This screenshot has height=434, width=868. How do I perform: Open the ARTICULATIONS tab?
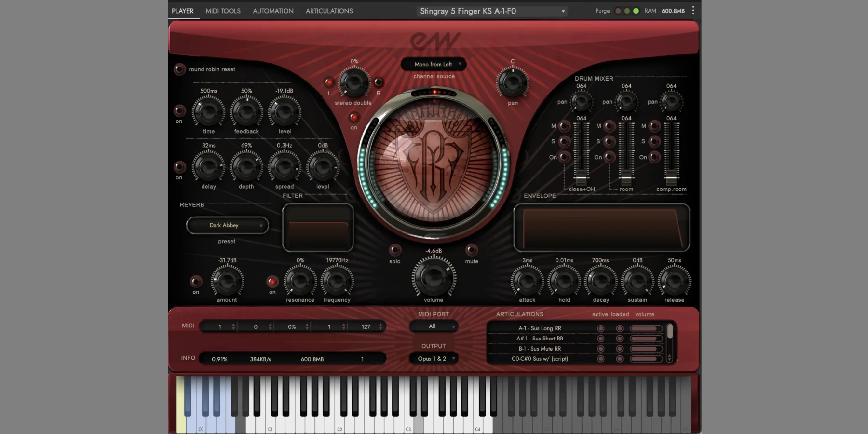pos(329,11)
